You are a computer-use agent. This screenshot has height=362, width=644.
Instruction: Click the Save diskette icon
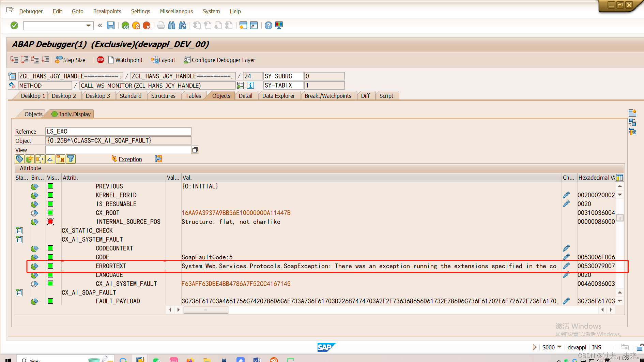coord(111,26)
